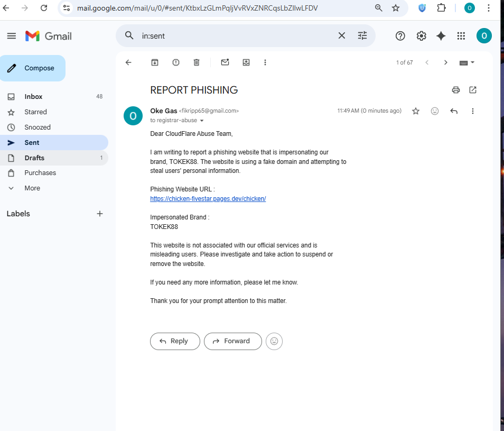
Task: Click the search magnifier icon in the mail search
Action: pyautogui.click(x=129, y=36)
